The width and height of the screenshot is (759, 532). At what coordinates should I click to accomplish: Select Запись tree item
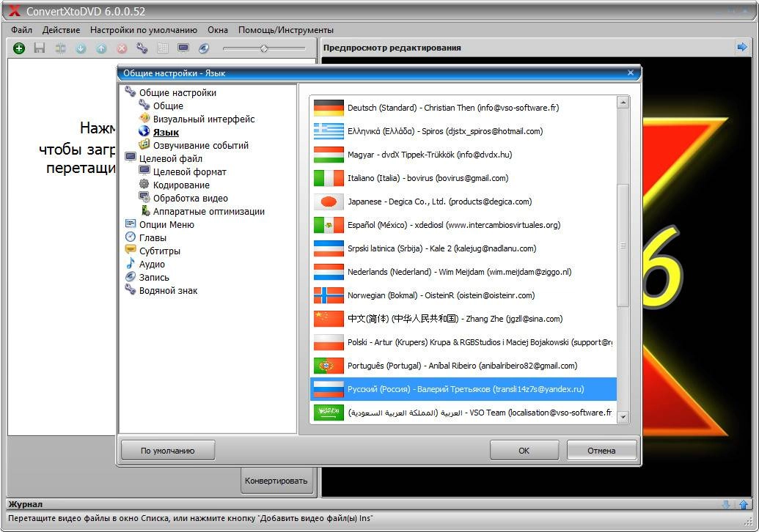pyautogui.click(x=154, y=277)
